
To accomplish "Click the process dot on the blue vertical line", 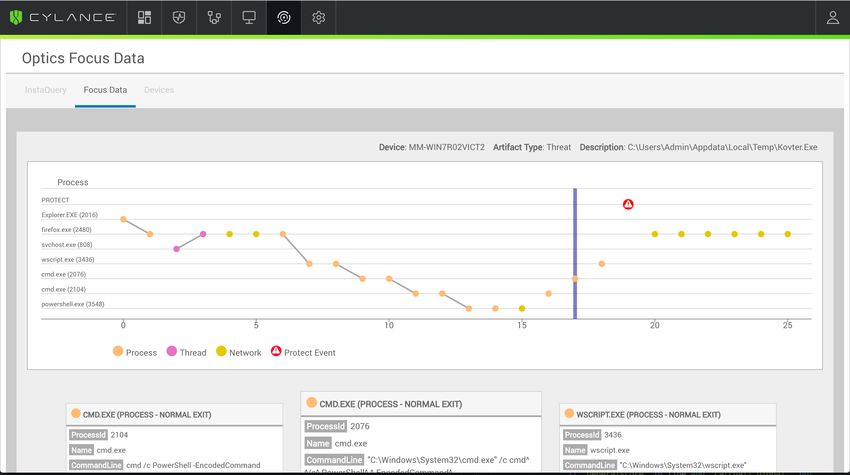I will click(x=575, y=279).
